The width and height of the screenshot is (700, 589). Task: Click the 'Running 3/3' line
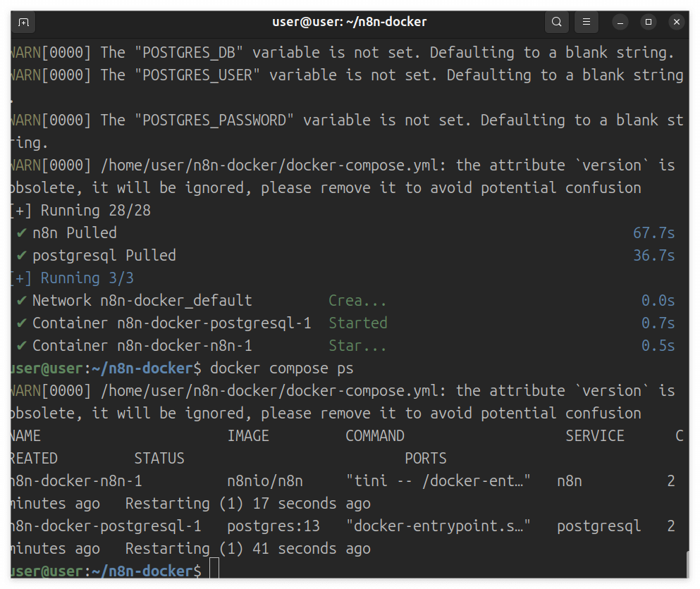click(x=73, y=278)
